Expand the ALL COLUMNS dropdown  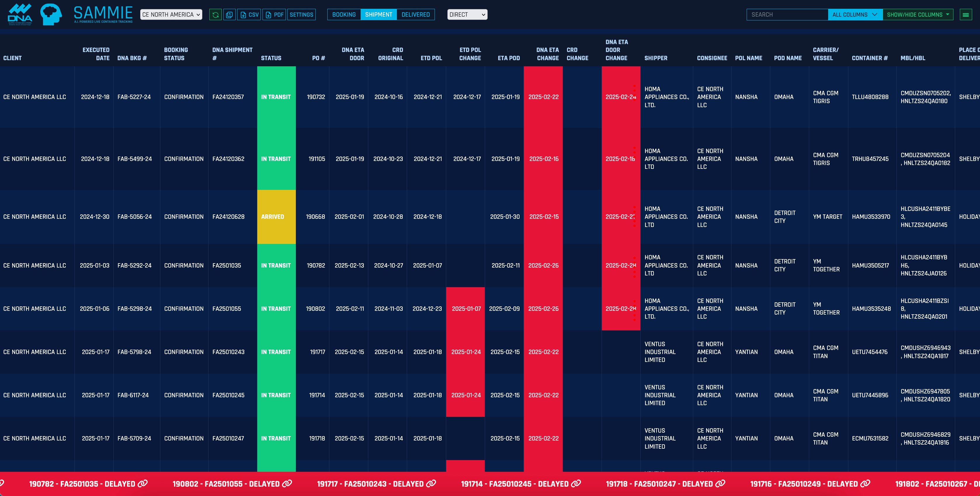pos(855,15)
